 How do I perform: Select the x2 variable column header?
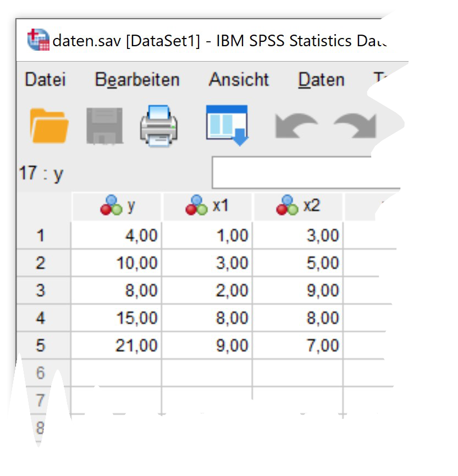click(297, 206)
